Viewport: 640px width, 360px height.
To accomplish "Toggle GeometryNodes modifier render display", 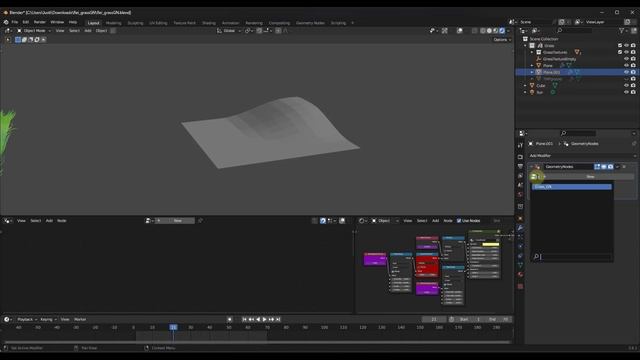I will pos(610,167).
